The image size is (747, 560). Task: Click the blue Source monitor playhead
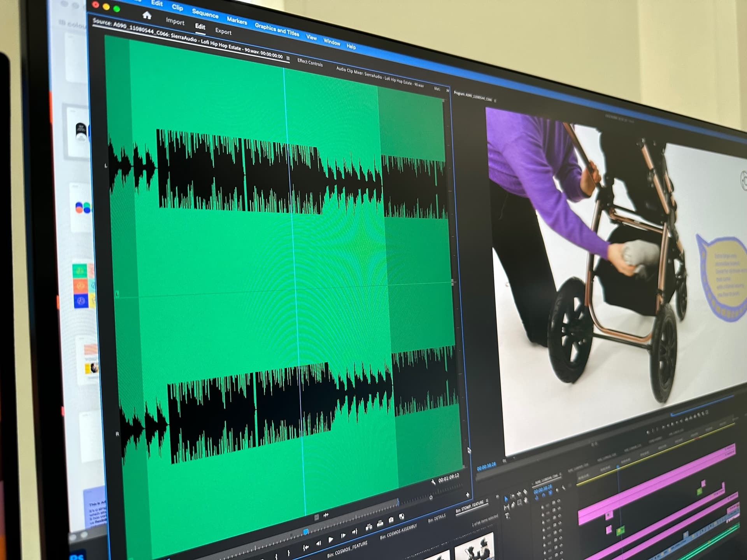click(x=306, y=532)
